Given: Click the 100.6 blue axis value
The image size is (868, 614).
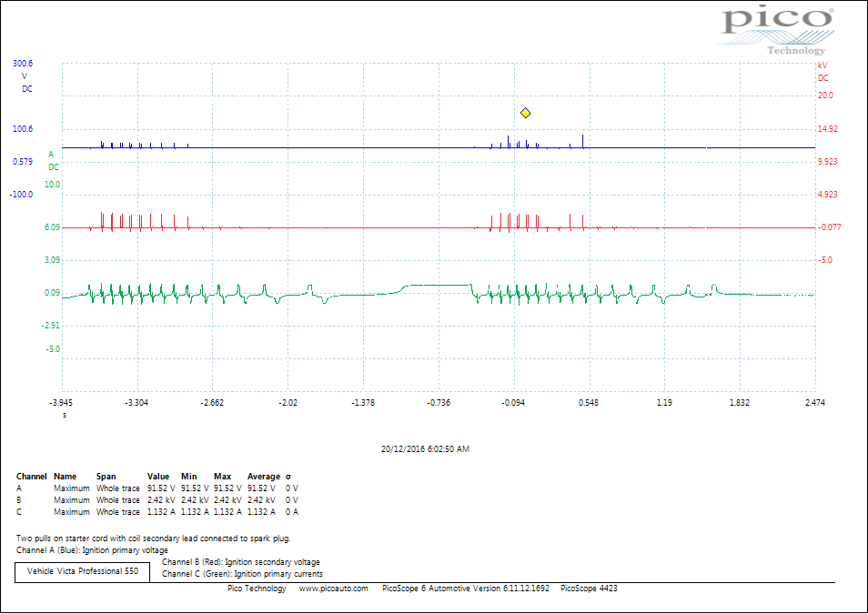Looking at the screenshot, I should tap(23, 129).
